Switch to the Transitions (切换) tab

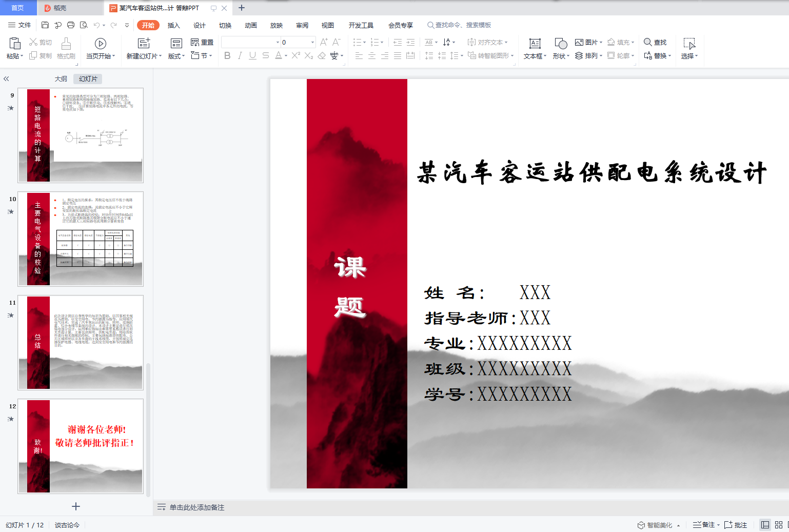(225, 25)
